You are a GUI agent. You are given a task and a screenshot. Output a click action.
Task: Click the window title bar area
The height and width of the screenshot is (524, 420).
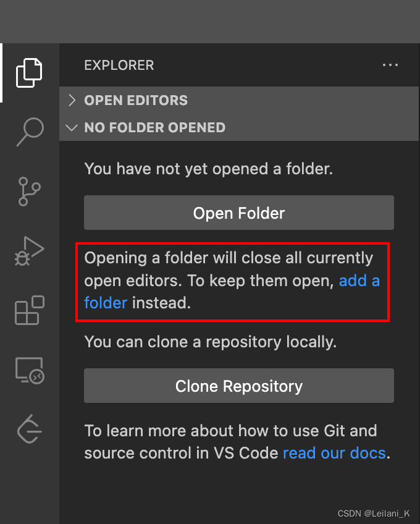tap(210, 22)
